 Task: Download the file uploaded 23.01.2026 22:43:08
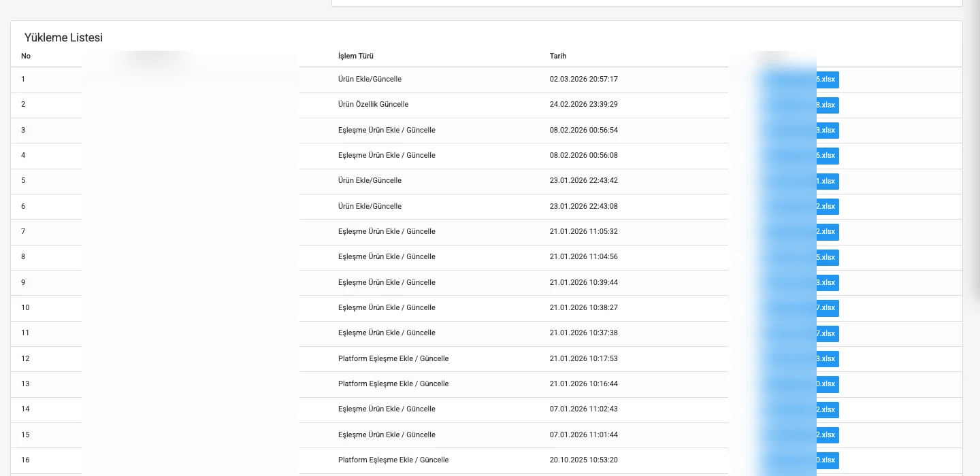pyautogui.click(x=826, y=207)
